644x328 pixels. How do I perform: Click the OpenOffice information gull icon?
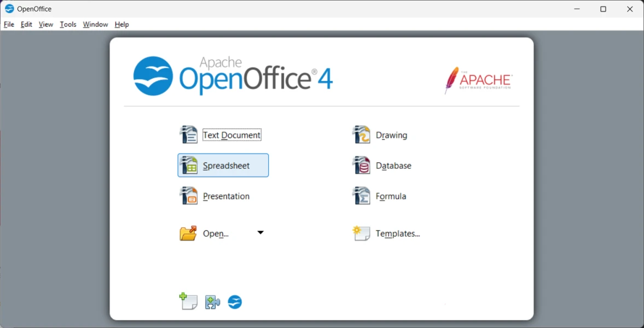[235, 302]
